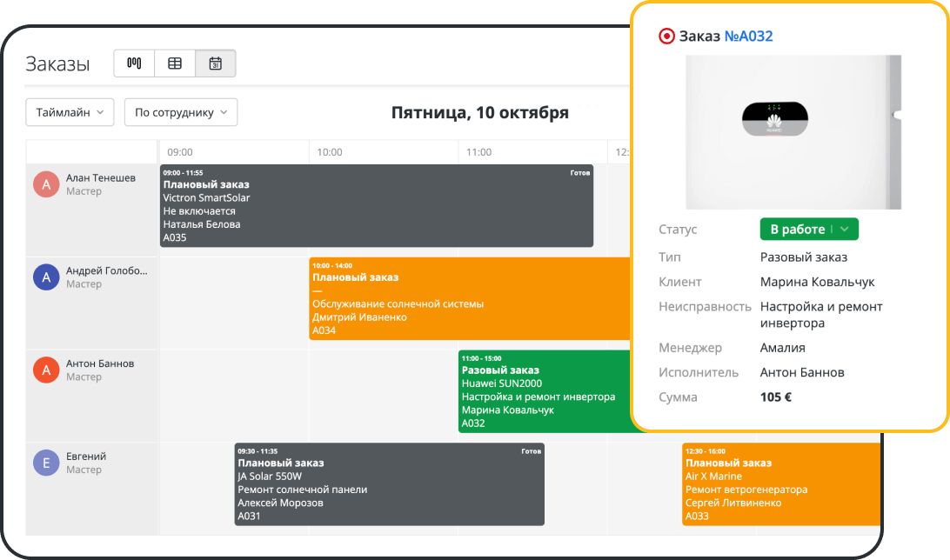Click Андрей Голобо... avatar icon
This screenshot has height=560, width=950.
46,277
